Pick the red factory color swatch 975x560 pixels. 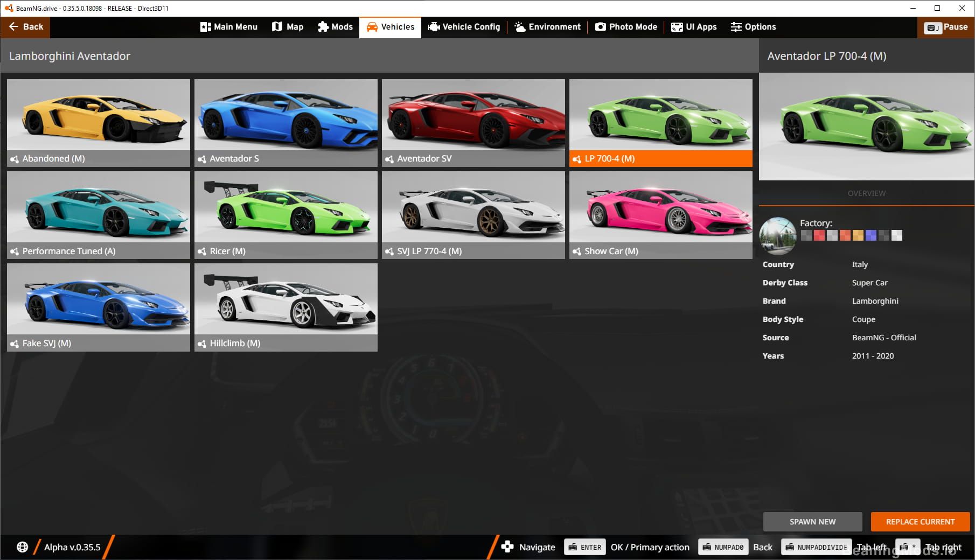(x=819, y=235)
